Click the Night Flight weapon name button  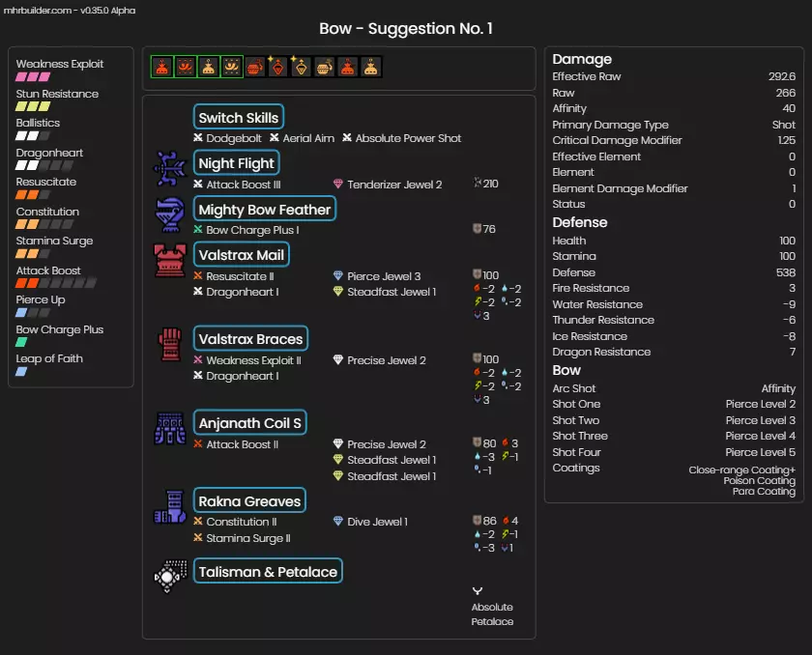pos(237,163)
